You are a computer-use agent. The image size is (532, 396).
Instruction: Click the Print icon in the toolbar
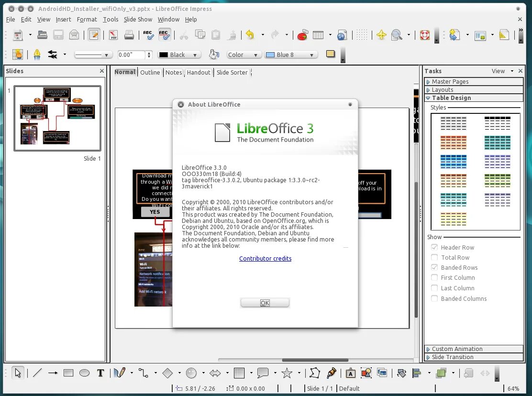coord(129,35)
